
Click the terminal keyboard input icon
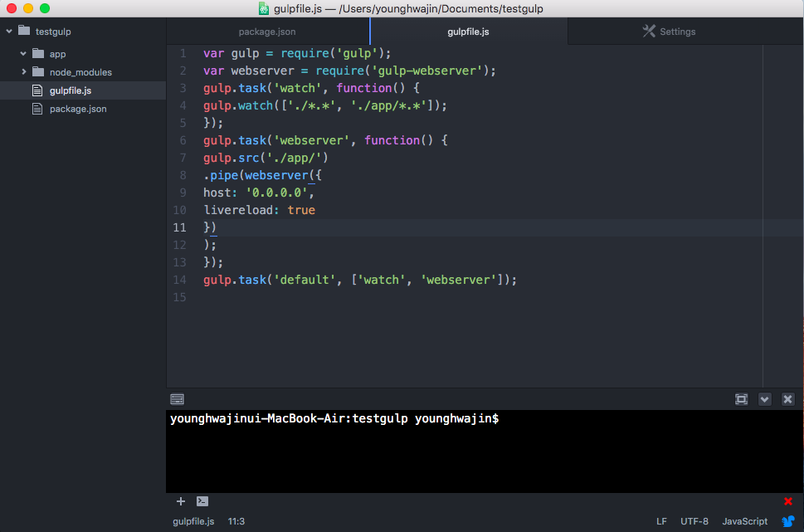click(178, 399)
